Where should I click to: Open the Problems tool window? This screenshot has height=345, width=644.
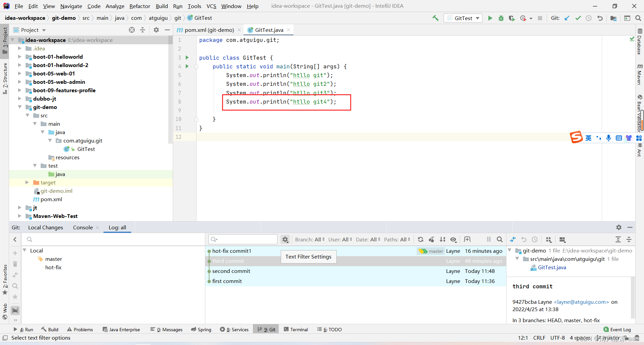pos(80,330)
